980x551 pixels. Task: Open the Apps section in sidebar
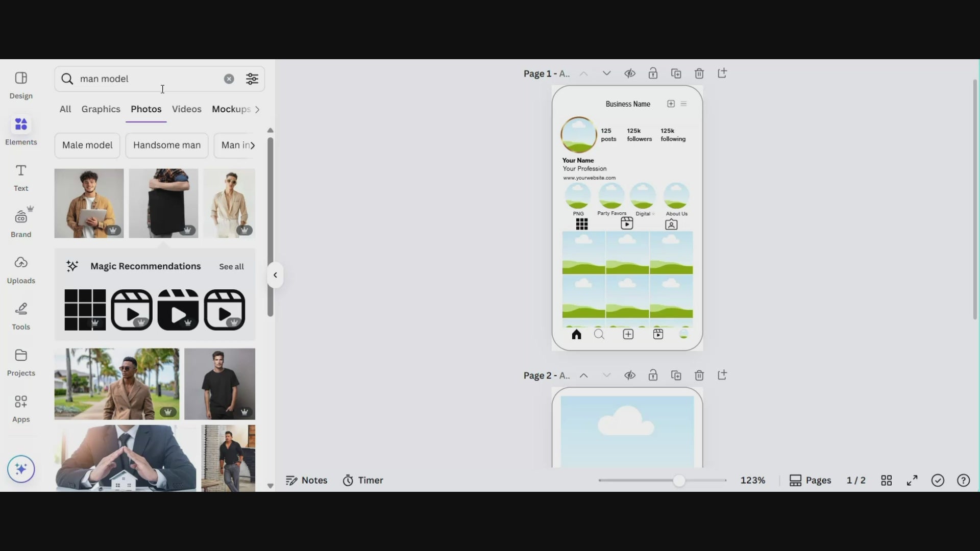pos(21,408)
